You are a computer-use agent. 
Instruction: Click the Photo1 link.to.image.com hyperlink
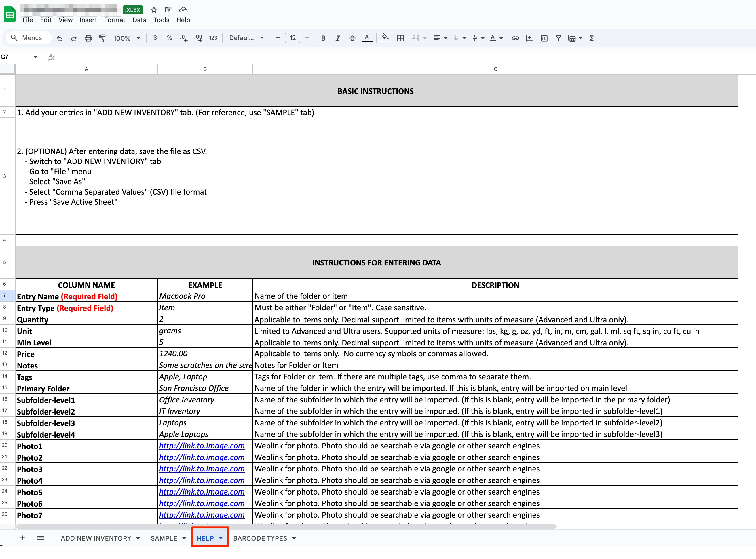click(x=202, y=446)
